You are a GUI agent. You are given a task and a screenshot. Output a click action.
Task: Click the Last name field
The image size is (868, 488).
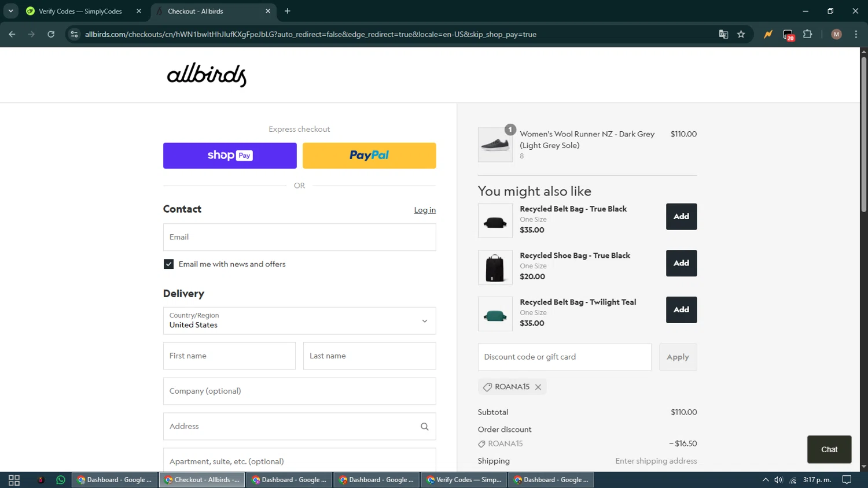(x=369, y=356)
